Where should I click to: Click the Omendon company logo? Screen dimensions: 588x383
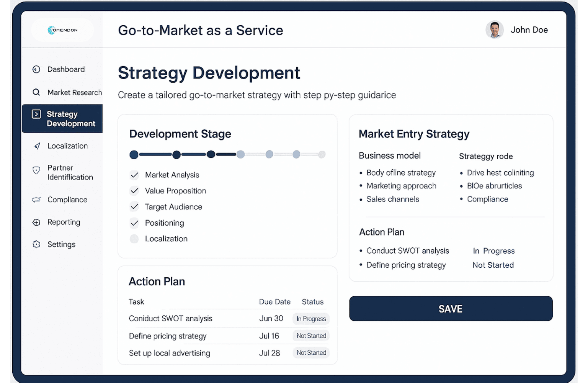click(62, 29)
